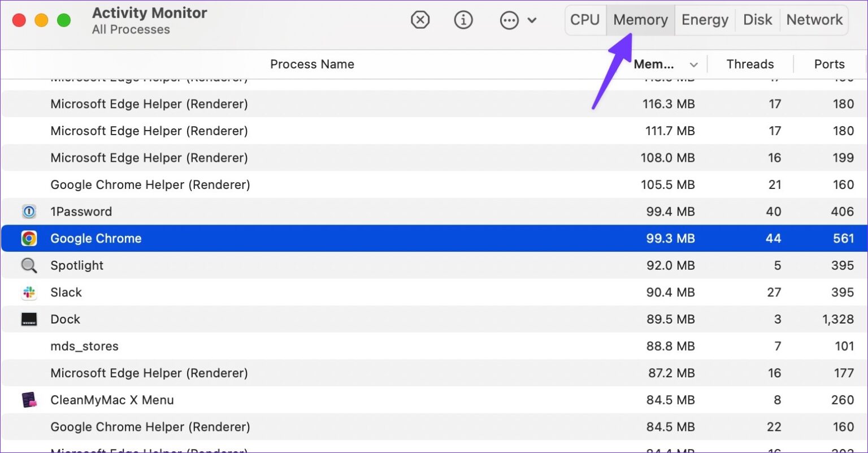Viewport: 868px width, 453px height.
Task: Click the Stop process (X) icon
Action: (420, 20)
